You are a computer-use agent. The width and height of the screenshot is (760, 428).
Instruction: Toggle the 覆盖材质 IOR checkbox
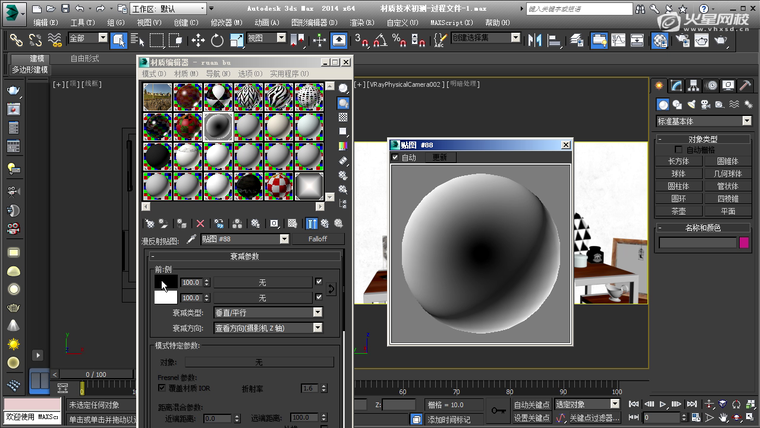click(162, 387)
